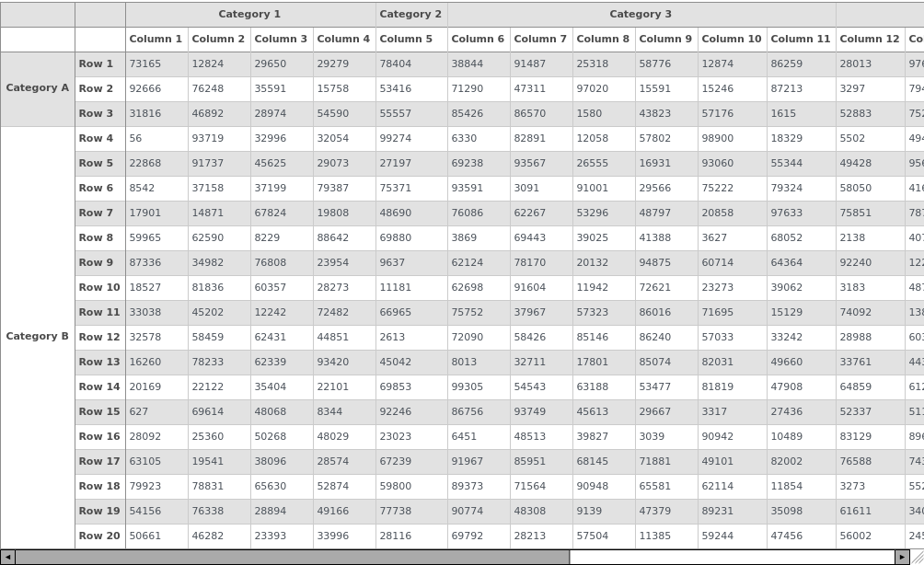
Task: Select the Row 13 header
Action: click(x=99, y=363)
